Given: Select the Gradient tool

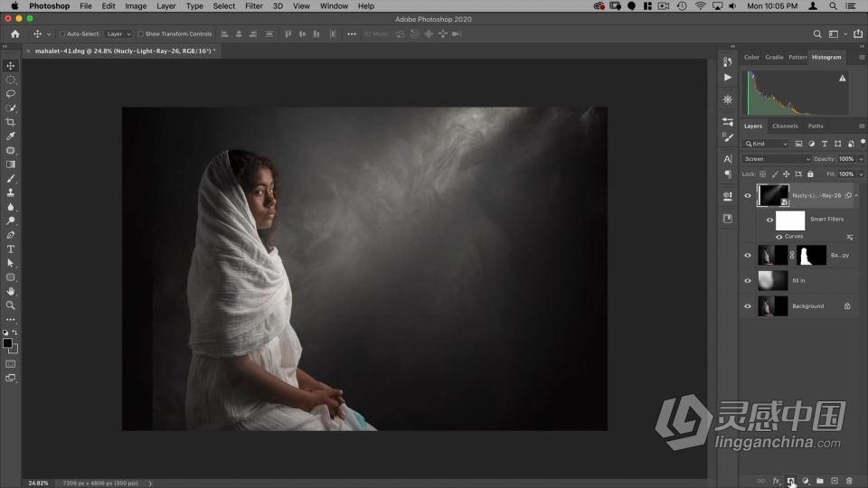Looking at the screenshot, I should [x=11, y=164].
